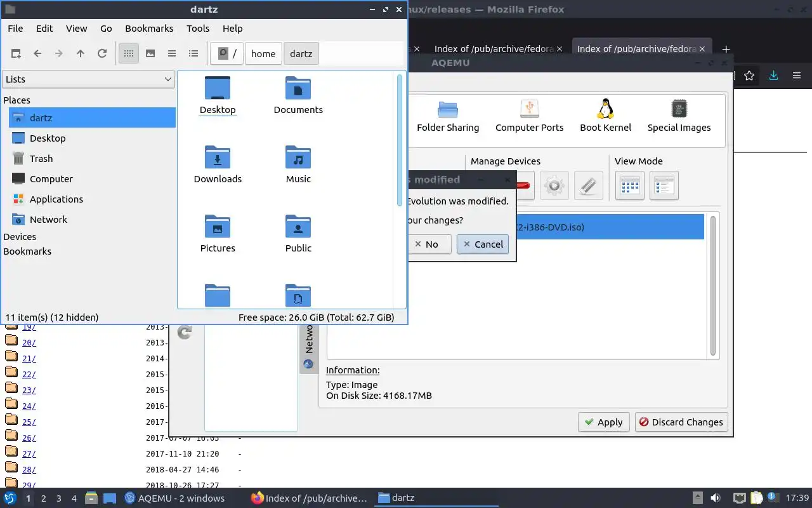Click the file manager vertical scrollbar
812x508 pixels.
pos(400,140)
